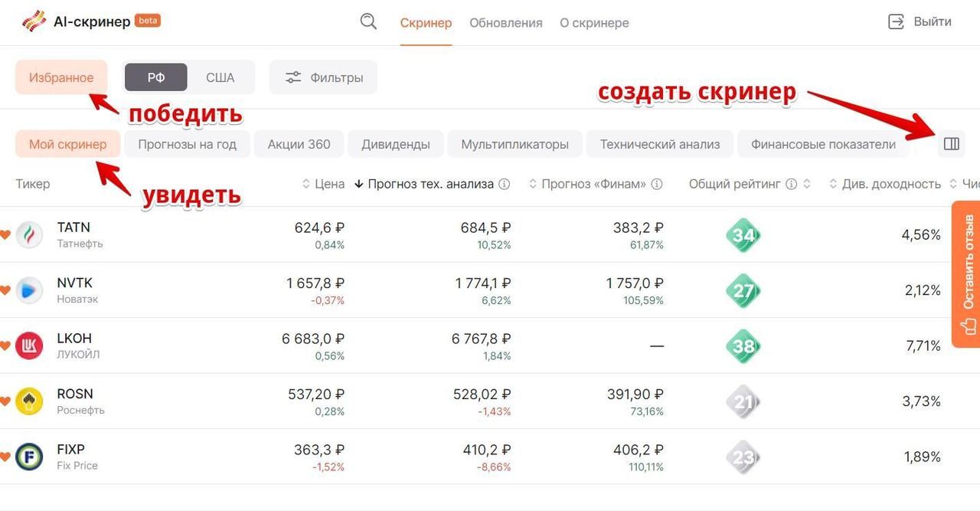The height and width of the screenshot is (511, 980).
Task: Toggle favorite heart for LKOH
Action: tap(5, 346)
